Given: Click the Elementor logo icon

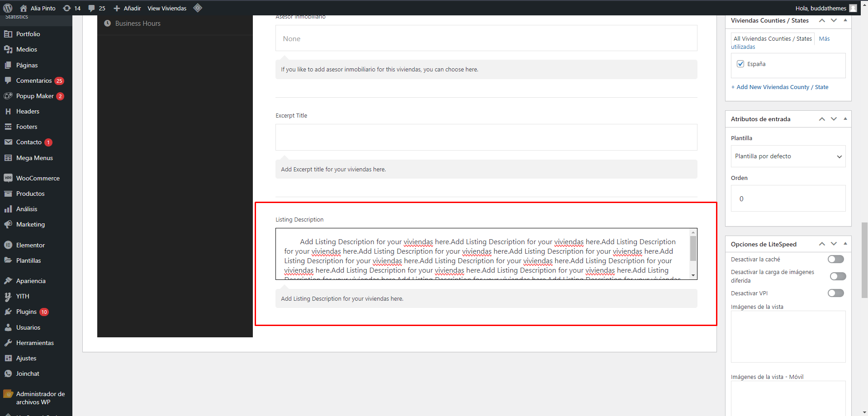Looking at the screenshot, I should tap(8, 245).
